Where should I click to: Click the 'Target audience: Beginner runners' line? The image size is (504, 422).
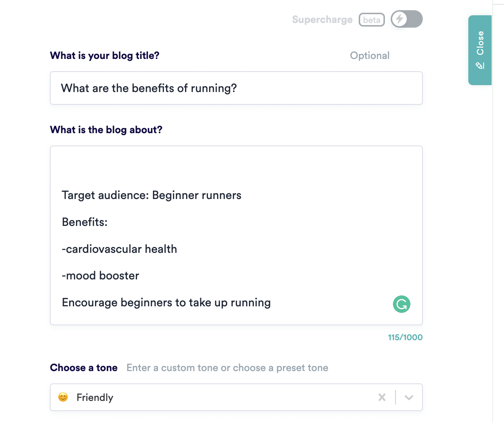151,195
